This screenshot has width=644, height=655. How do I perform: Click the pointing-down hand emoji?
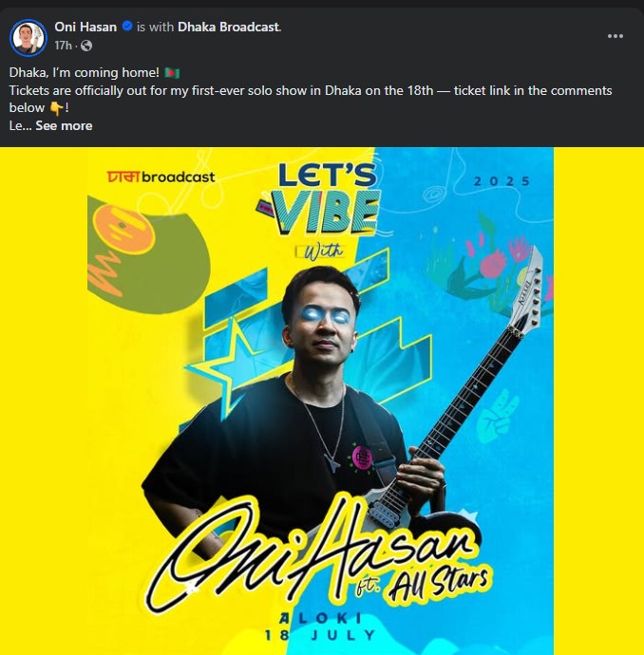(56, 108)
